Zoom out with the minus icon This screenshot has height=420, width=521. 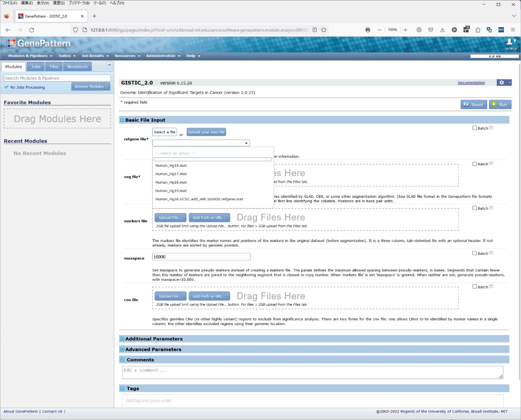[x=380, y=30]
